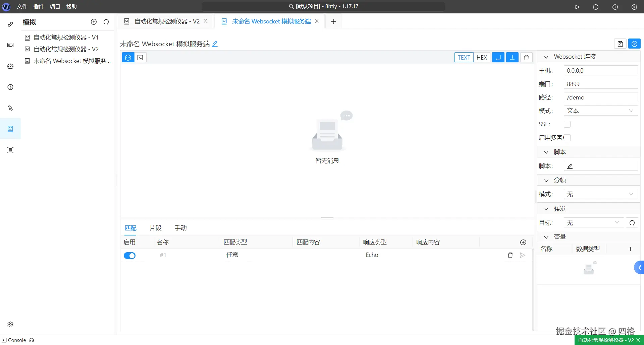Select 自动化常规检测仪器 - V1 in the simulation list
The height and width of the screenshot is (345, 644).
coord(66,38)
